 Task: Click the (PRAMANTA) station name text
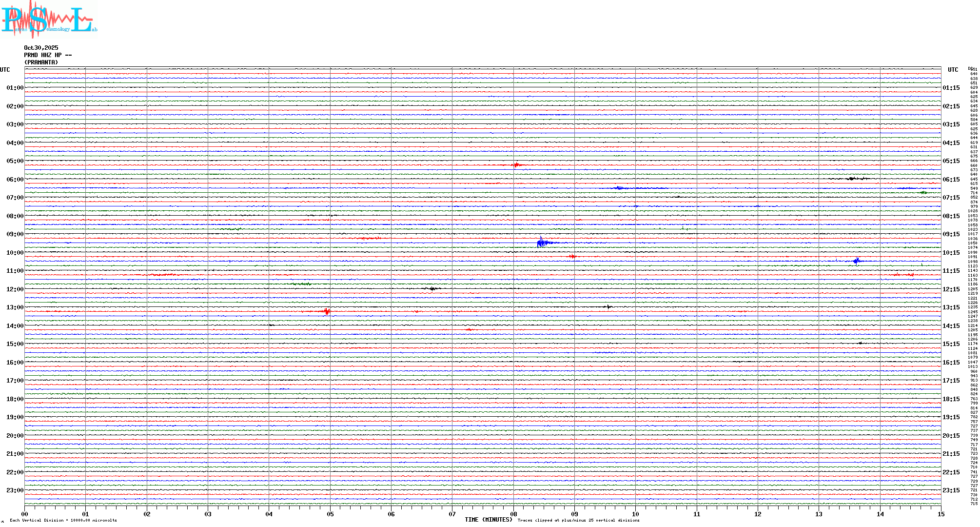tap(41, 62)
